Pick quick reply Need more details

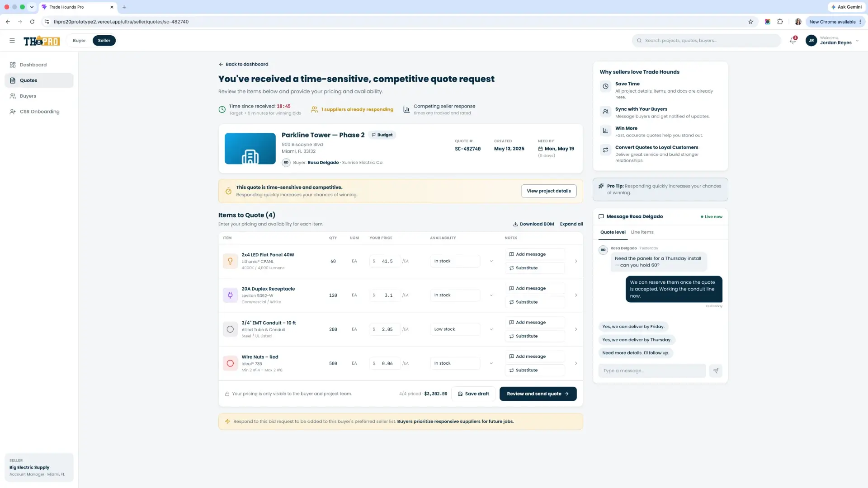[635, 353]
